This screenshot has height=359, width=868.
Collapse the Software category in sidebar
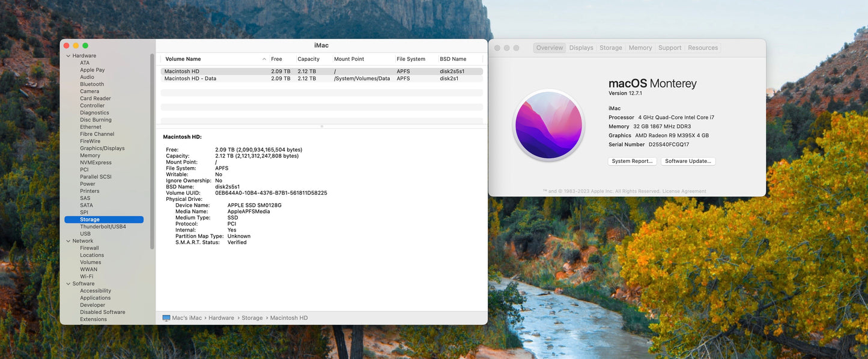click(x=68, y=284)
